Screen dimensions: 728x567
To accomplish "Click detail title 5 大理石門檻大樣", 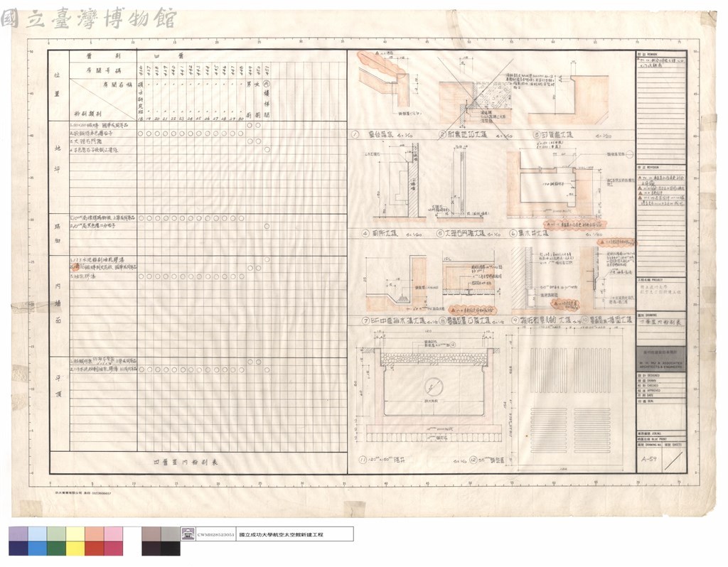I will tap(461, 233).
